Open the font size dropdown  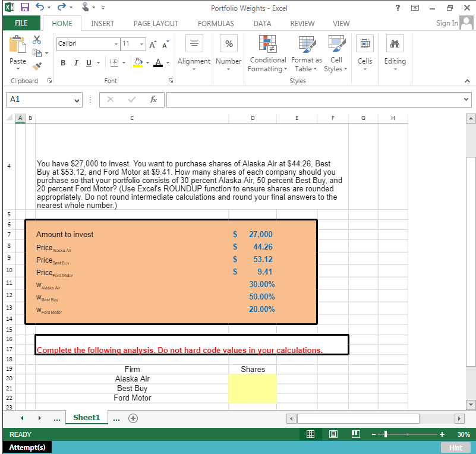point(141,44)
